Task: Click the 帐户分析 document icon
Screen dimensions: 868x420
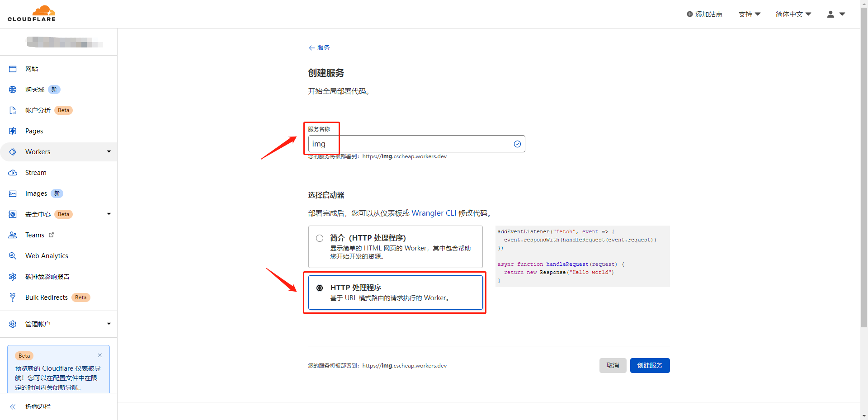Action: (13, 110)
